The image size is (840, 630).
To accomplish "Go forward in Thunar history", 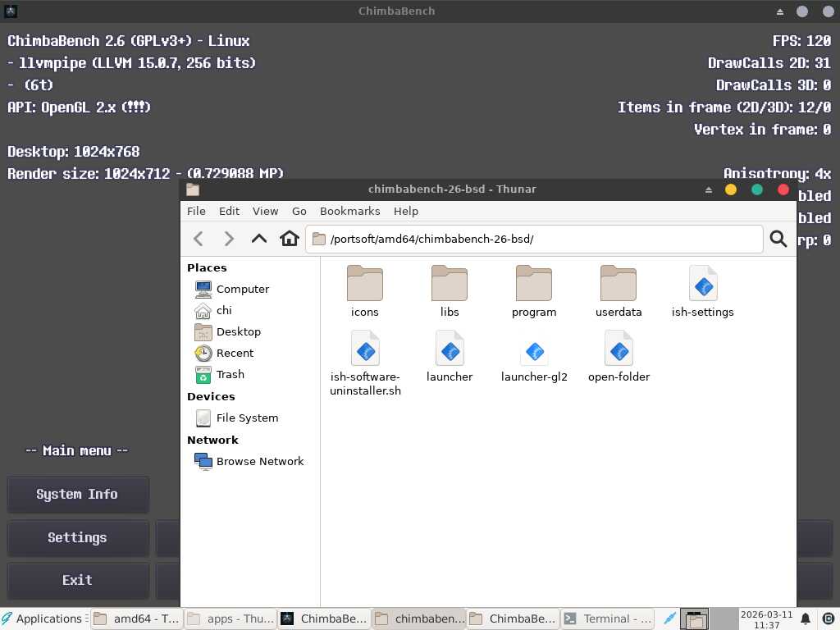I will coord(229,239).
